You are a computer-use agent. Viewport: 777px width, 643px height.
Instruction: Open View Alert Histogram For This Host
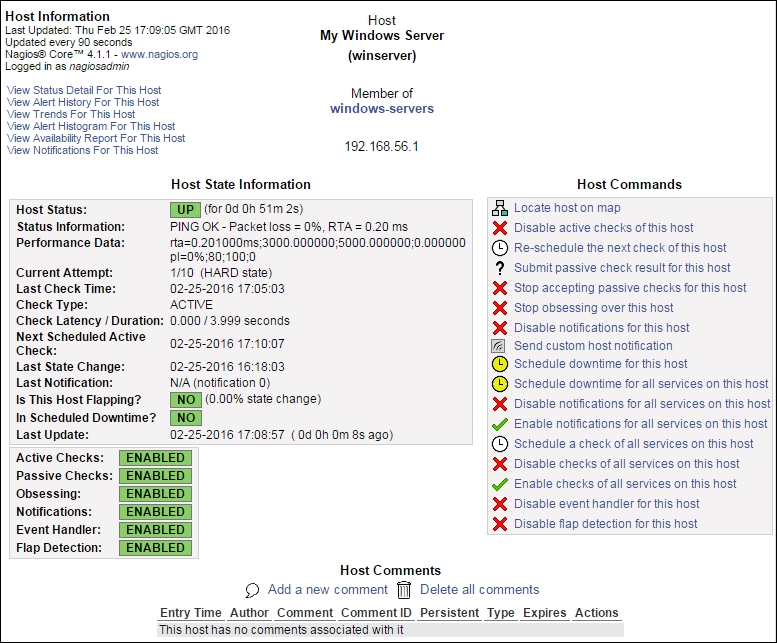(91, 126)
